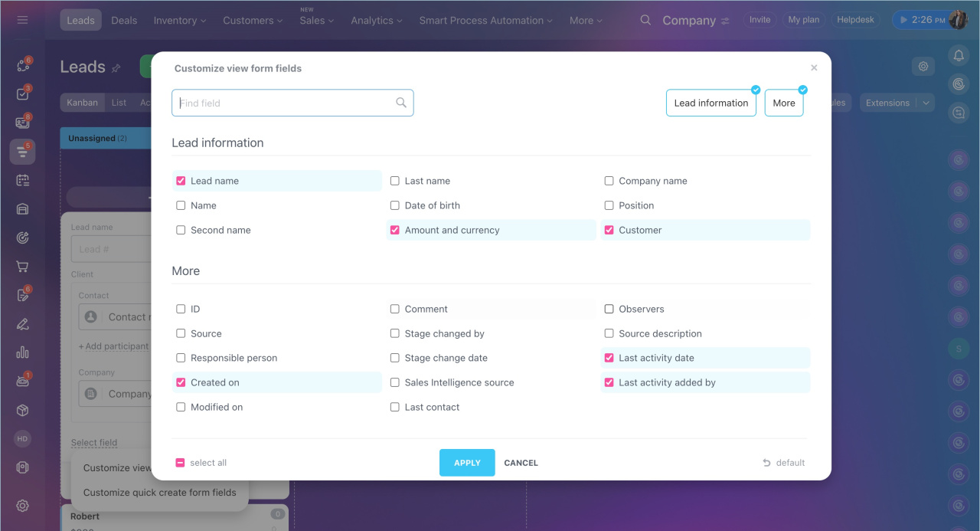Toggle the select all checkbox
This screenshot has width=980, height=531.
(181, 463)
